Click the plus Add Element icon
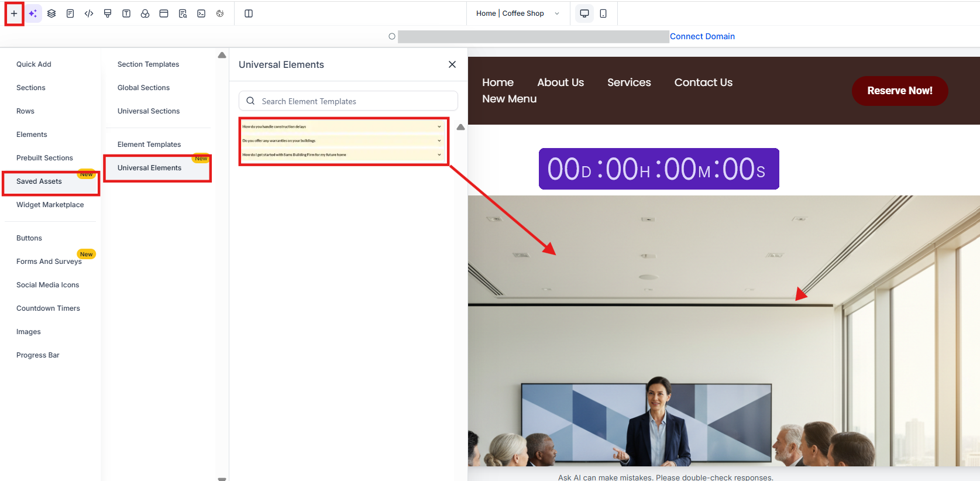Image resolution: width=980 pixels, height=481 pixels. click(14, 13)
